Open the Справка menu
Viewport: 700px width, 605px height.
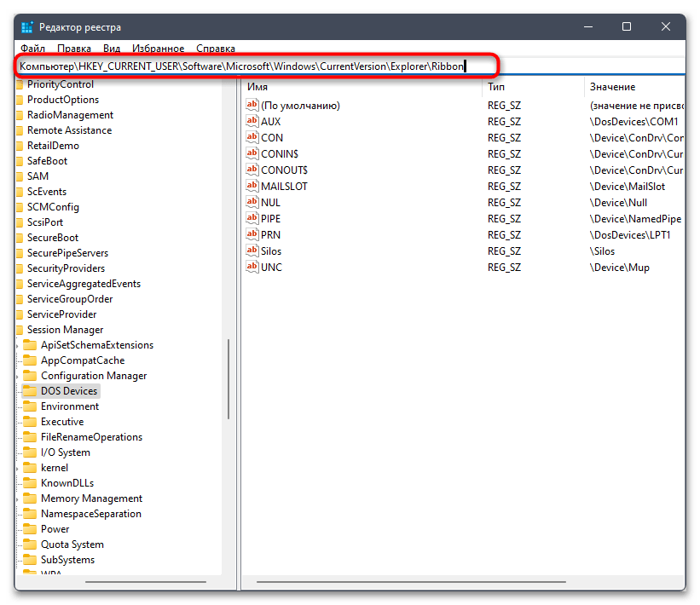(215, 49)
